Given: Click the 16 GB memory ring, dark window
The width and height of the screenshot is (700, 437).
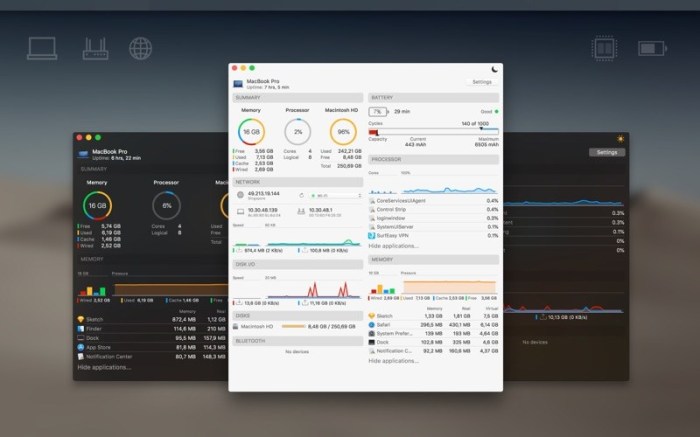Looking at the screenshot, I should (x=97, y=205).
